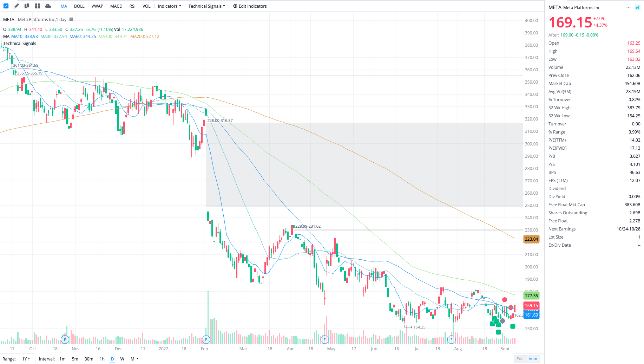Select the D daily interval

coord(112,359)
